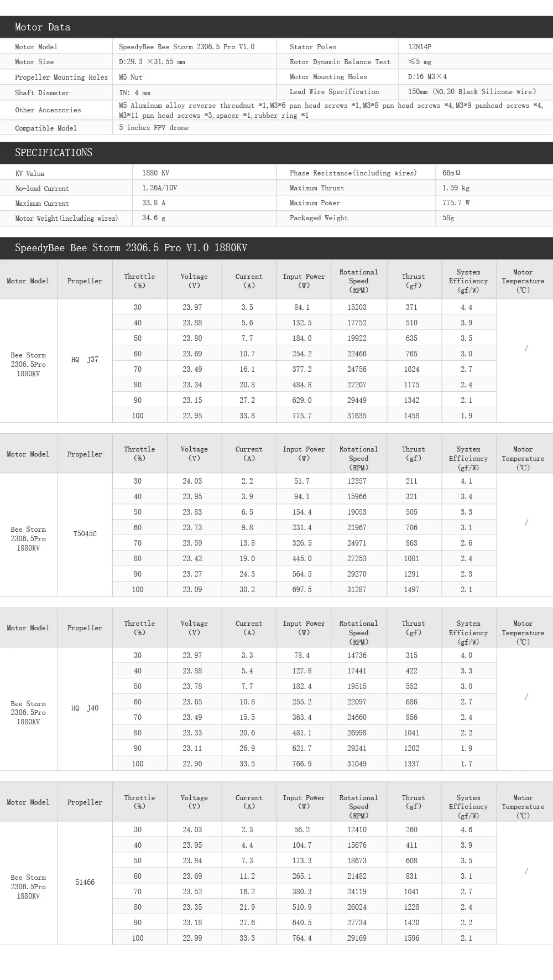The image size is (553, 980).
Task: Select thrust value 1497 in T5045C table
Action: coord(411,590)
